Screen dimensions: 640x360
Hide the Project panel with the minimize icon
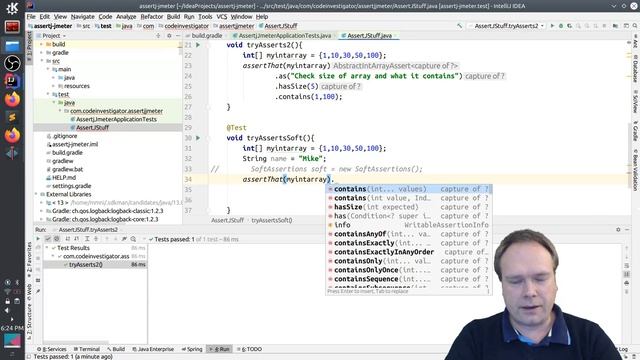click(x=178, y=36)
